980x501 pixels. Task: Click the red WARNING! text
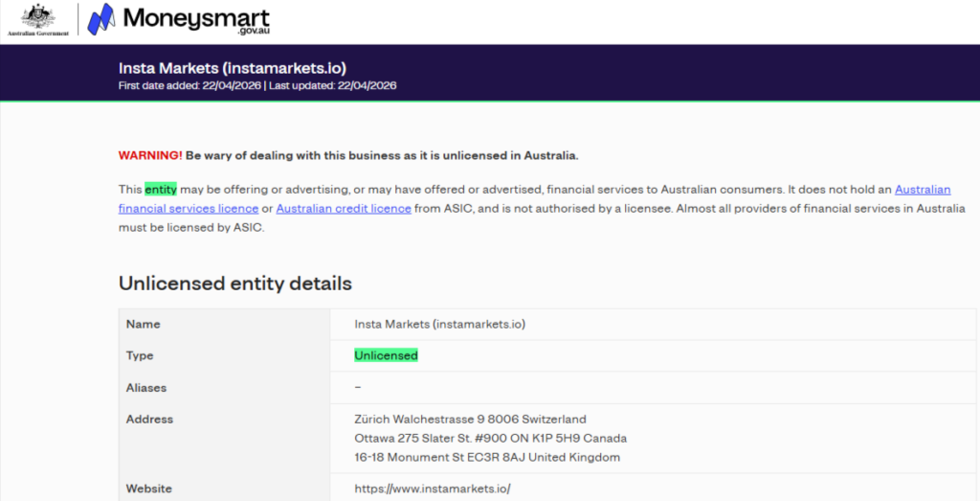tap(150, 156)
